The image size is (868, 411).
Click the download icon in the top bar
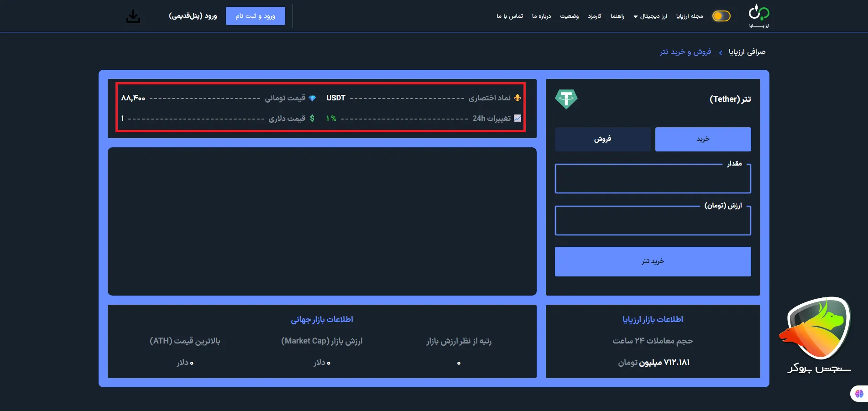[x=133, y=16]
